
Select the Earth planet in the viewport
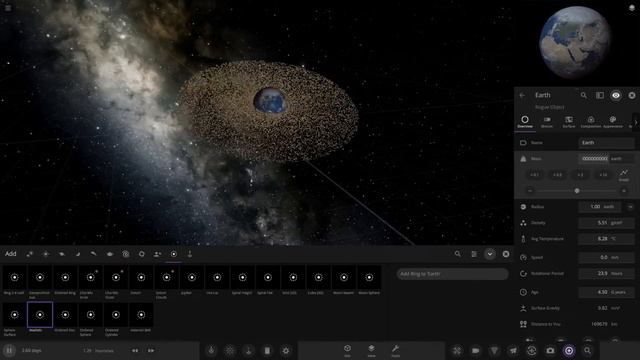coord(269,100)
